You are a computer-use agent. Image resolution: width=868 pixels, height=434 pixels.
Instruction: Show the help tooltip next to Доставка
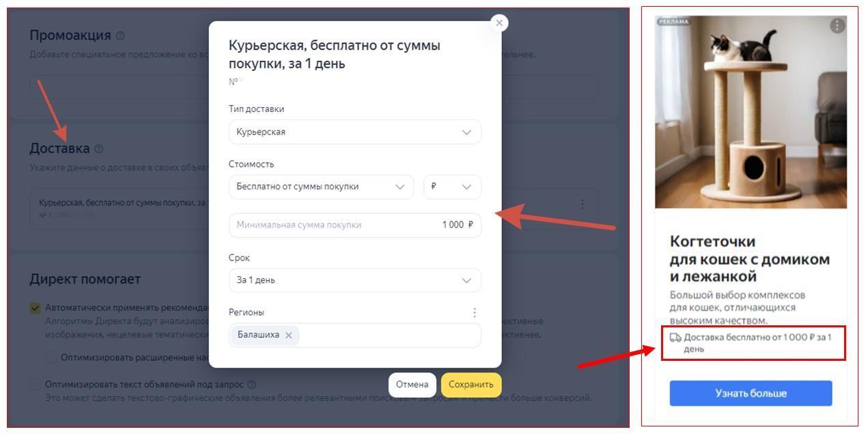tap(99, 149)
